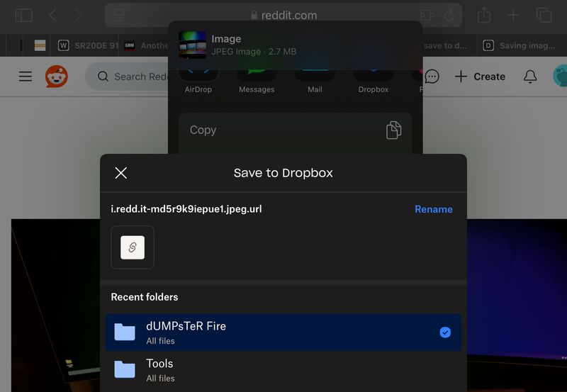567x392 pixels.
Task: Click the dUMPsTeR Fire folder icon
Action: click(x=125, y=332)
